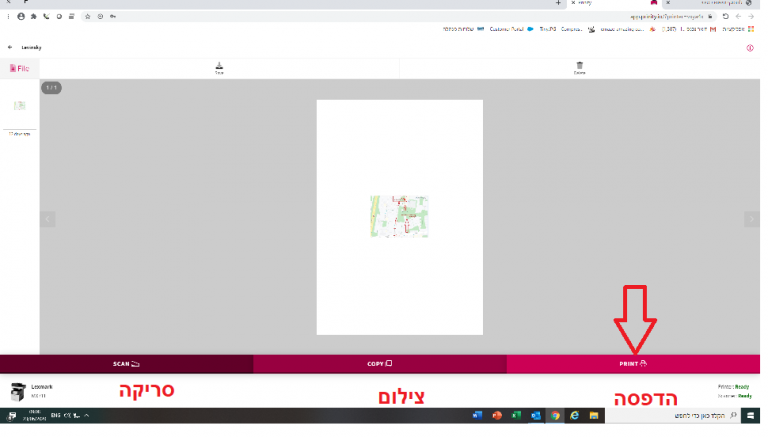Image resolution: width=768 pixels, height=437 pixels.
Task: Open the Windows Start menu
Action: [x=750, y=415]
